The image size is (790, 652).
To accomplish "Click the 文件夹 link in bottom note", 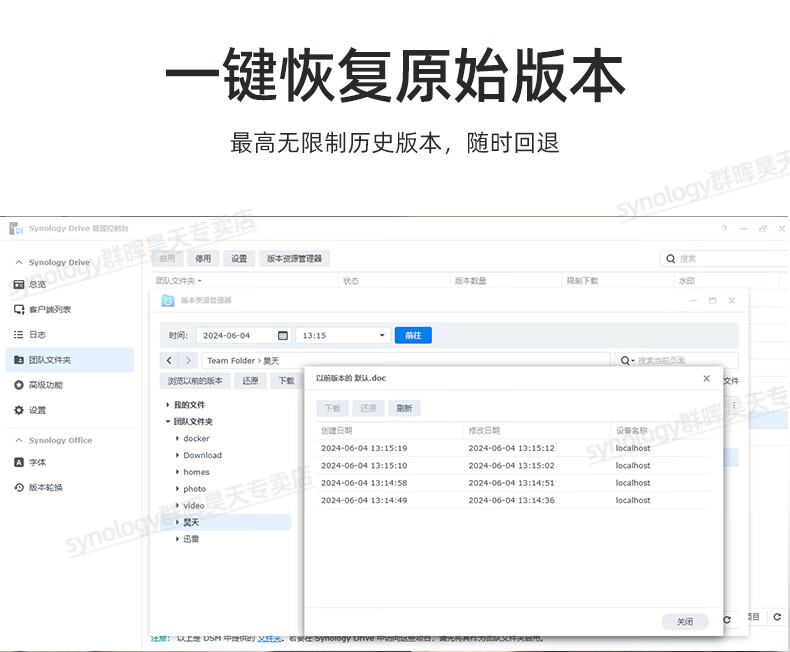I will tap(270, 638).
